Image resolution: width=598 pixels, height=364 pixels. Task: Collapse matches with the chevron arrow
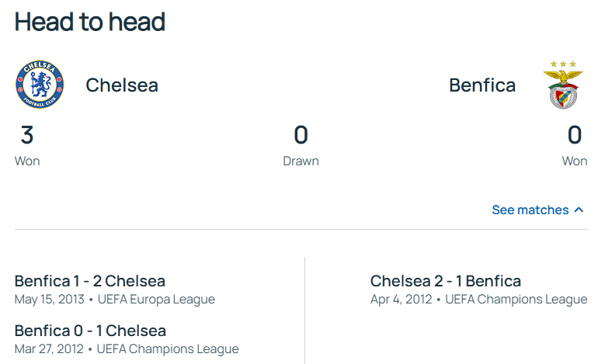[x=579, y=210]
